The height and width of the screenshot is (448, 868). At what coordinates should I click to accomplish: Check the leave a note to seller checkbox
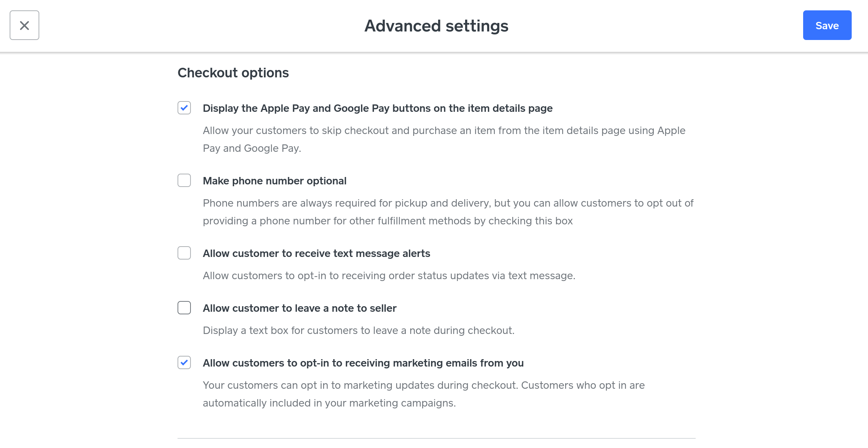(x=184, y=308)
